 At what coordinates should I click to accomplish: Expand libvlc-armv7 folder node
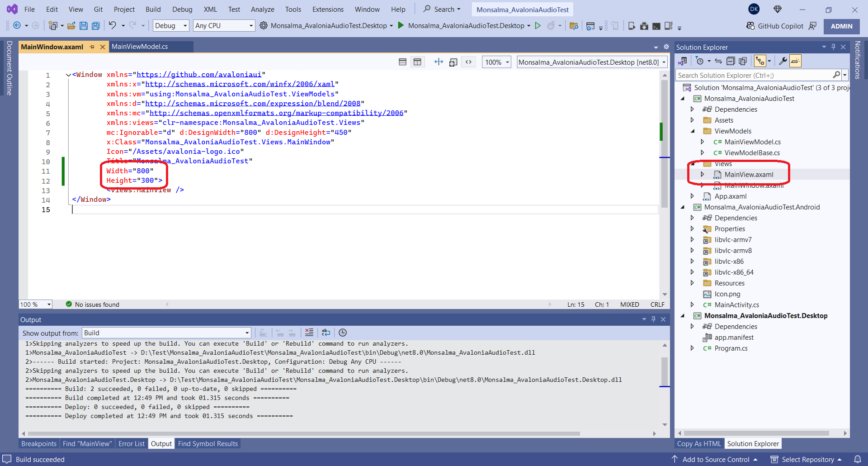pos(692,239)
